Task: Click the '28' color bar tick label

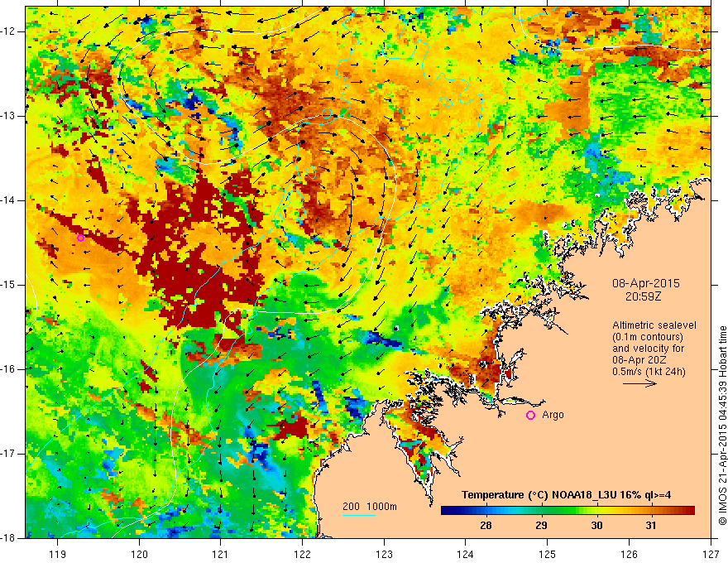Action: coord(486,526)
